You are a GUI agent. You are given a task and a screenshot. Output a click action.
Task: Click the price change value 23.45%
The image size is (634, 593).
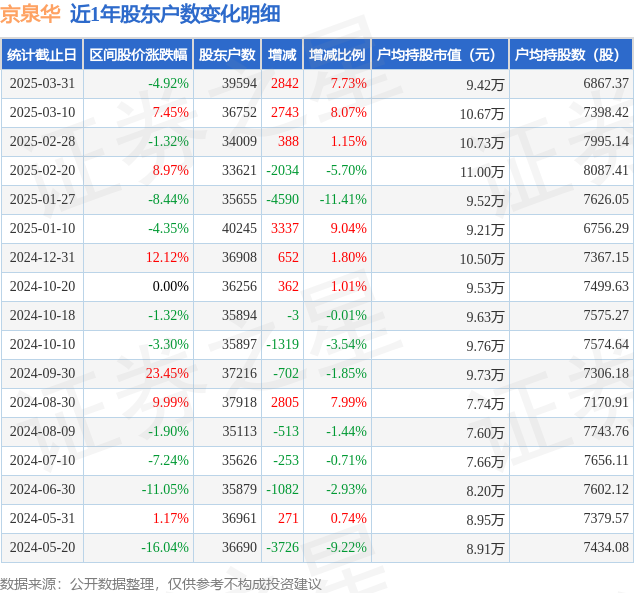point(167,373)
